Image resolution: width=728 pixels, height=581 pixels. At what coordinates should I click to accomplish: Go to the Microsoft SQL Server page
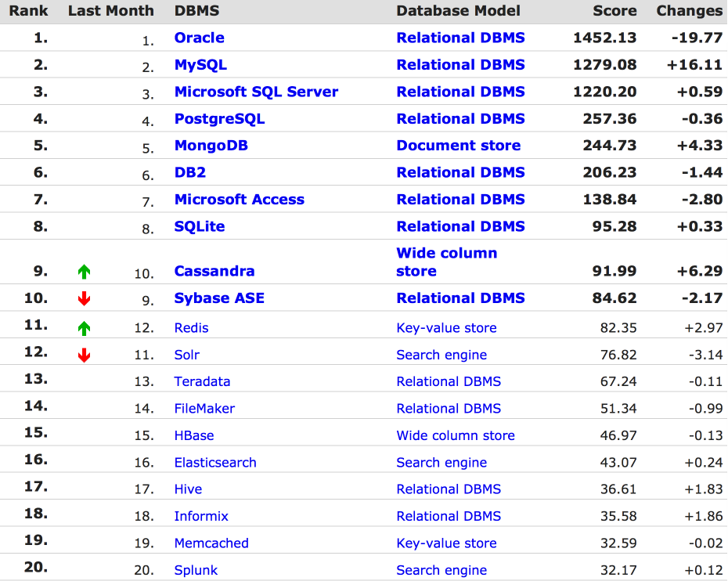pyautogui.click(x=256, y=92)
